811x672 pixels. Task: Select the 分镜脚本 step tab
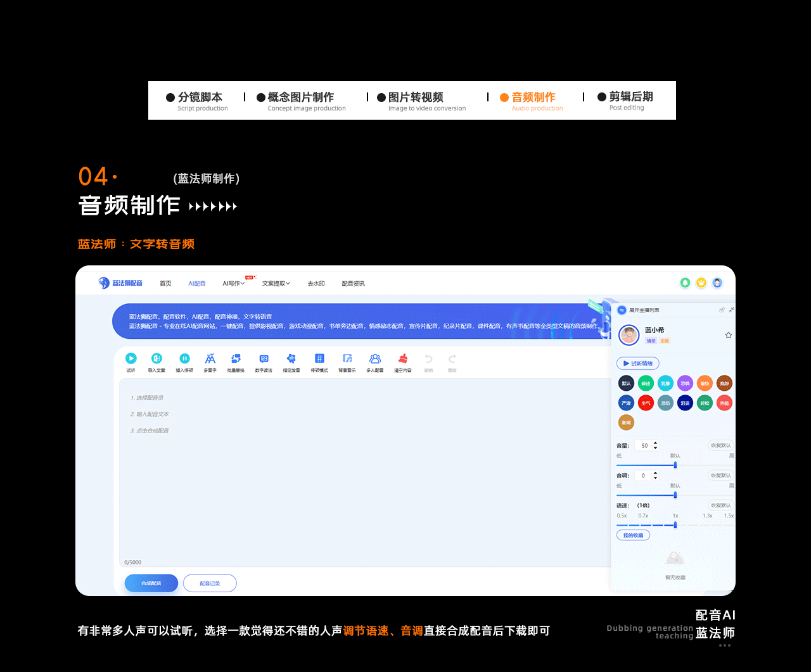coord(197,100)
